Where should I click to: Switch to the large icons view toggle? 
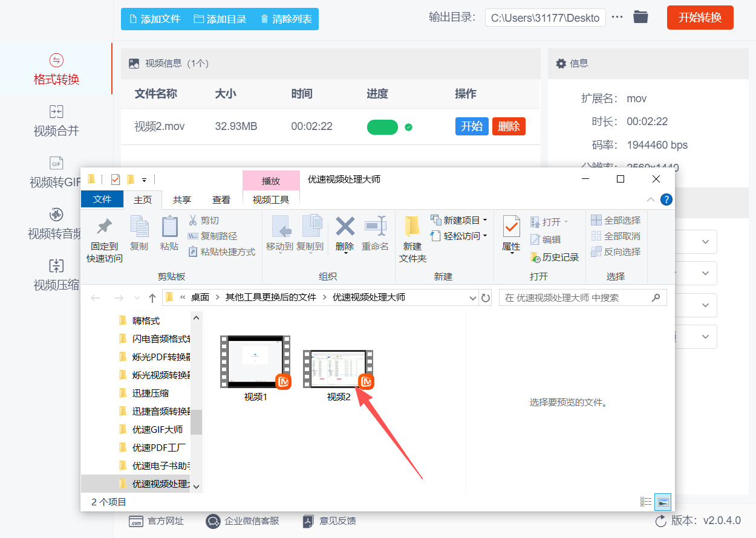point(663,501)
